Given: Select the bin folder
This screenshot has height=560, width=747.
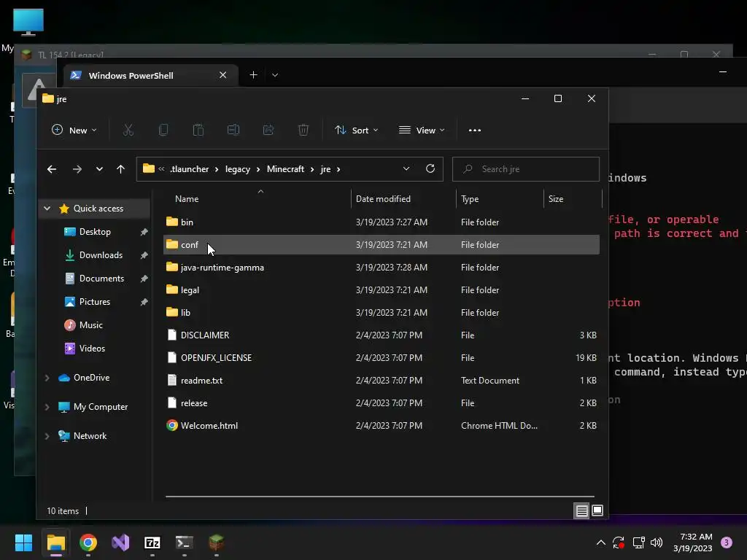Looking at the screenshot, I should tap(381, 222).
